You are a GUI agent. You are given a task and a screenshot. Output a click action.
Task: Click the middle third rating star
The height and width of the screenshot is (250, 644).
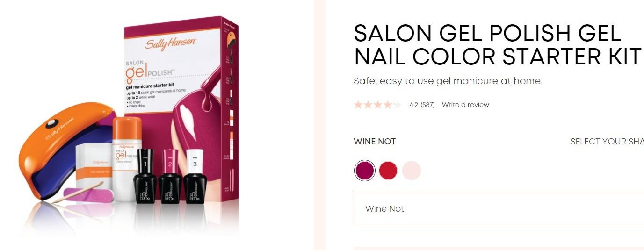pos(378,105)
